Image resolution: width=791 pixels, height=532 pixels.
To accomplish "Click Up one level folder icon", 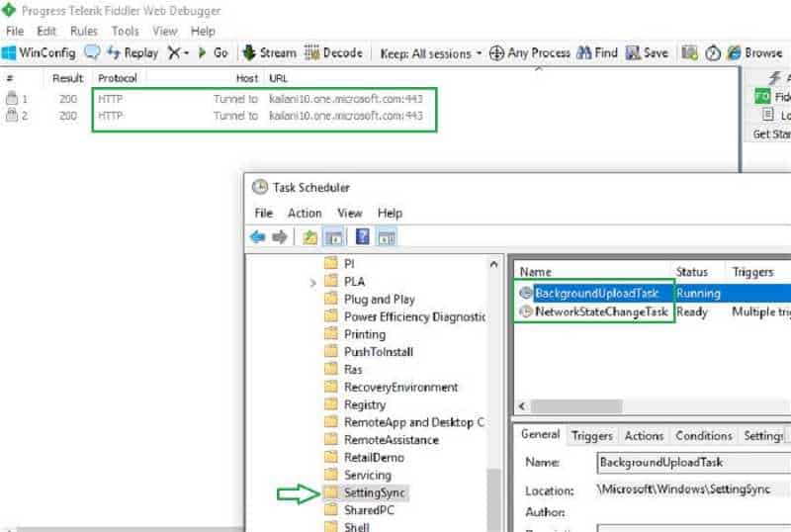I will coord(309,236).
